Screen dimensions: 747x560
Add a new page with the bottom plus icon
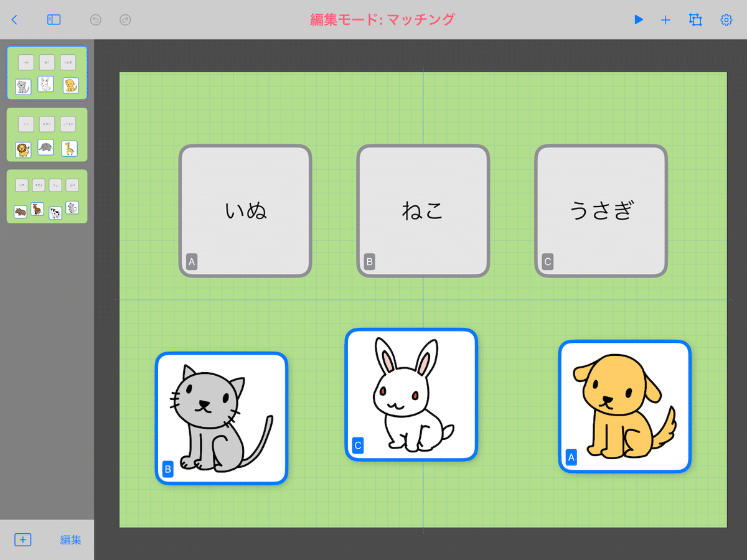pyautogui.click(x=22, y=539)
